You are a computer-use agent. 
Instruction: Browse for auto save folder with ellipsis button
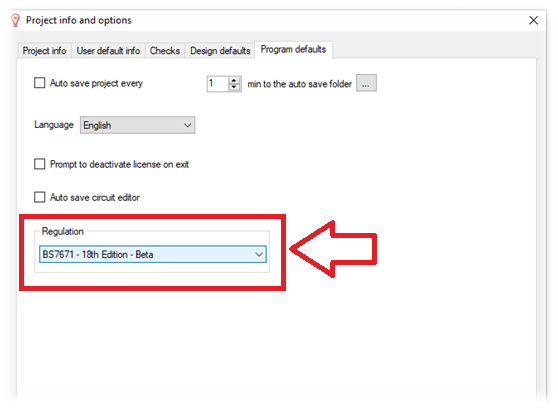tap(366, 83)
